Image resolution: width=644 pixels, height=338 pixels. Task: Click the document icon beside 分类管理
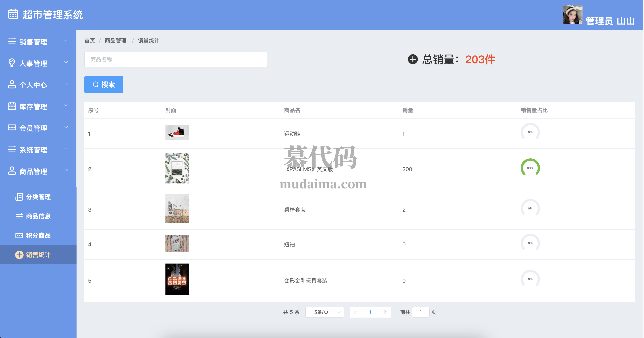19,197
